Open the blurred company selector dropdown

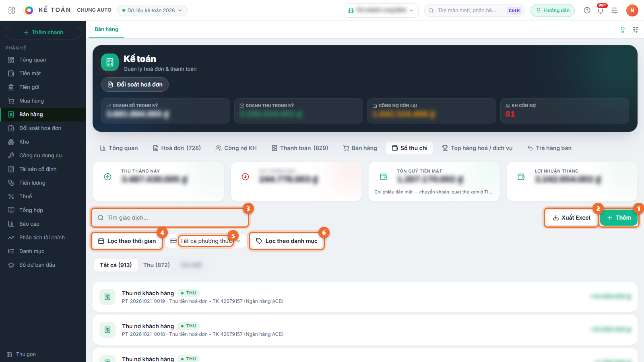[381, 10]
